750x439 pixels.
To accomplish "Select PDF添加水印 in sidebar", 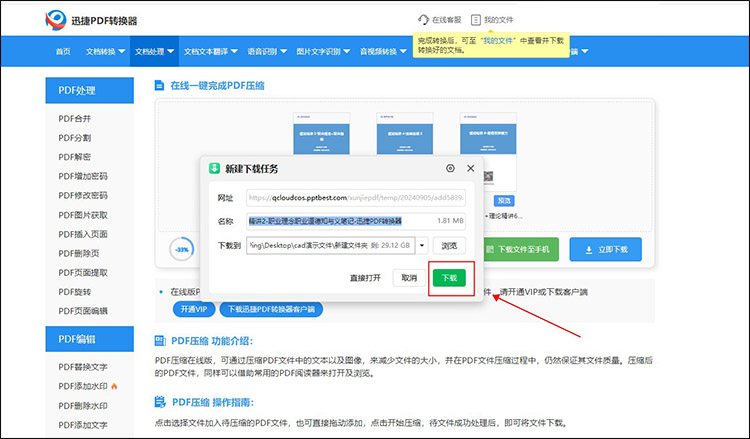I will pyautogui.click(x=83, y=386).
